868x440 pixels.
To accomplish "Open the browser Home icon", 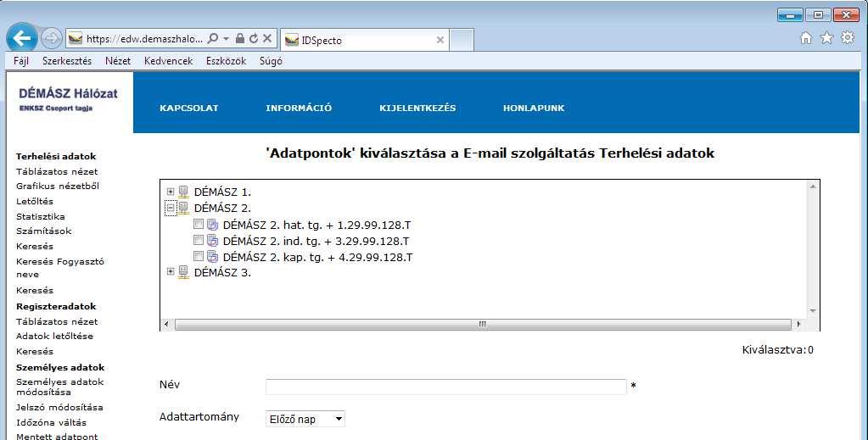I will (807, 37).
